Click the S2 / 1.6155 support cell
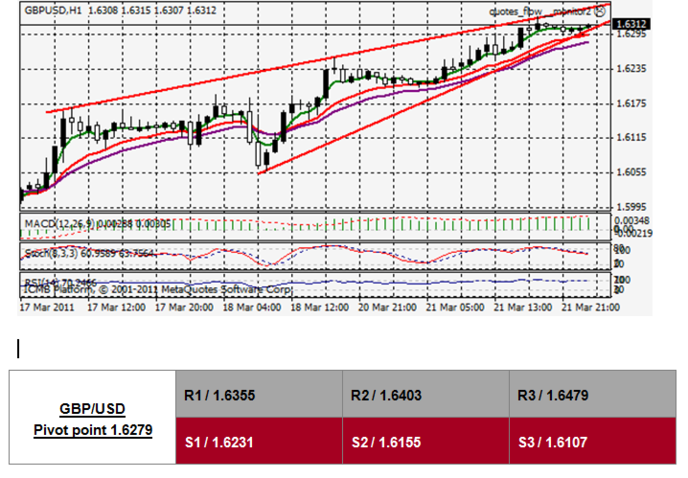Screen dimensions: 688x478 click(424, 440)
